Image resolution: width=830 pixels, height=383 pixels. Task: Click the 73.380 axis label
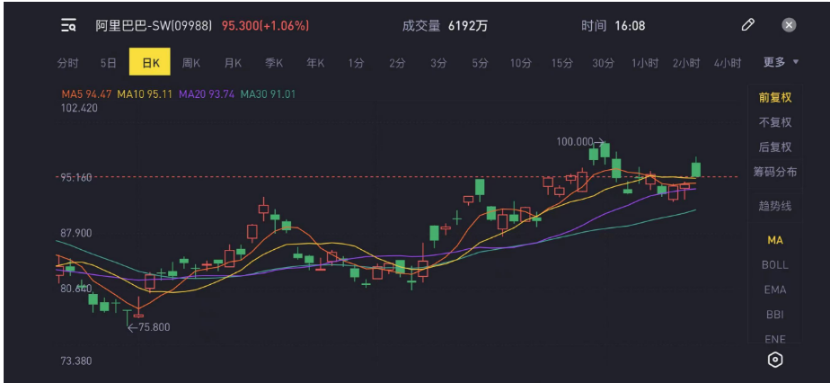[x=76, y=361]
